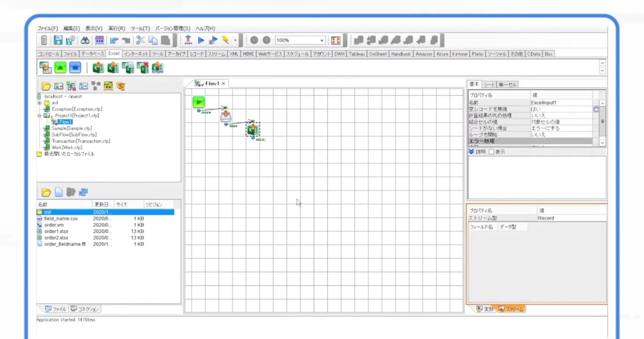
Task: Click the Save floppy disk icon
Action: tap(58, 40)
